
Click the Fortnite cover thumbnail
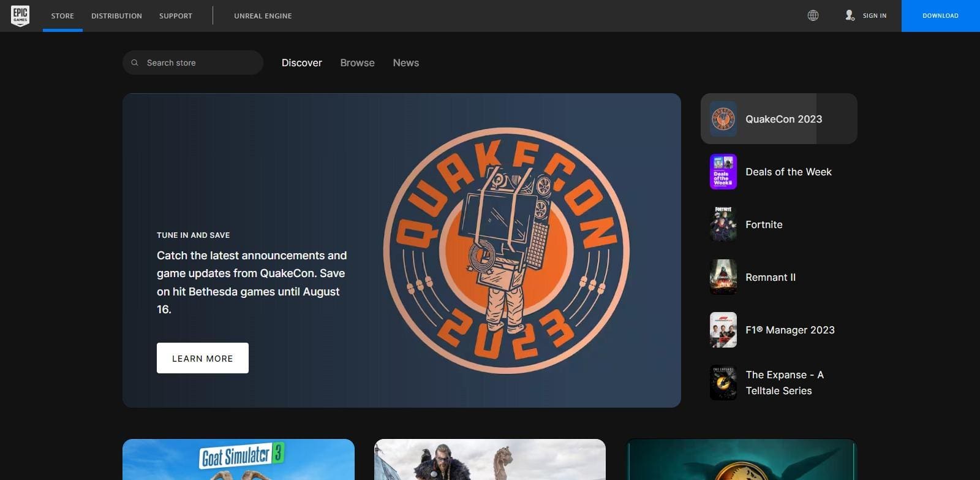click(x=723, y=224)
